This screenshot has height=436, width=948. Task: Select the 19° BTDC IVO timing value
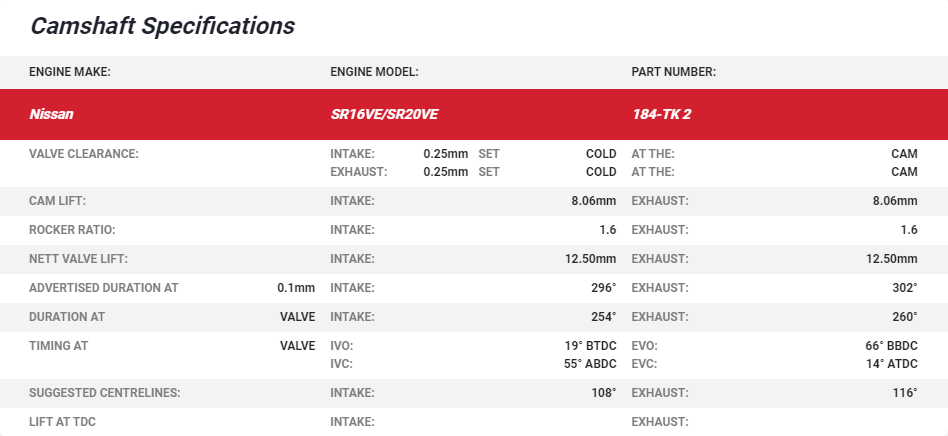pyautogui.click(x=590, y=346)
